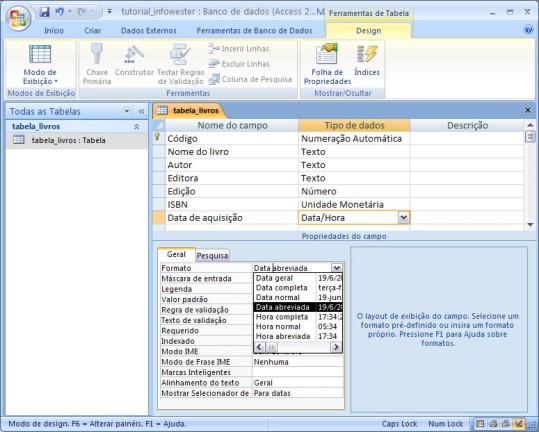
Task: Collapse navigation pane with double chevron
Action: click(x=141, y=111)
